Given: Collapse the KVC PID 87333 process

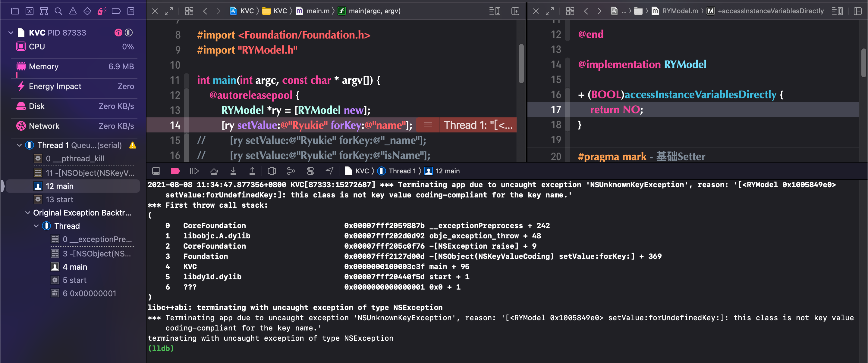Looking at the screenshot, I should (11, 33).
